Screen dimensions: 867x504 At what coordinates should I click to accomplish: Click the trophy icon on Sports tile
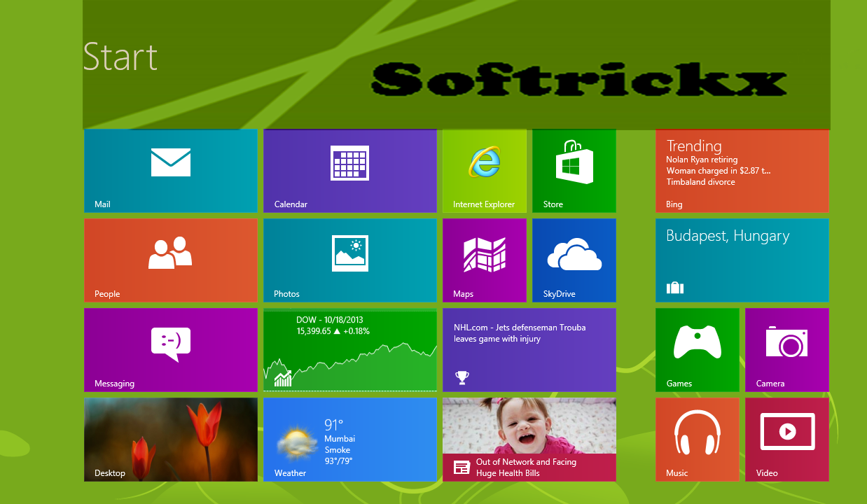click(462, 378)
